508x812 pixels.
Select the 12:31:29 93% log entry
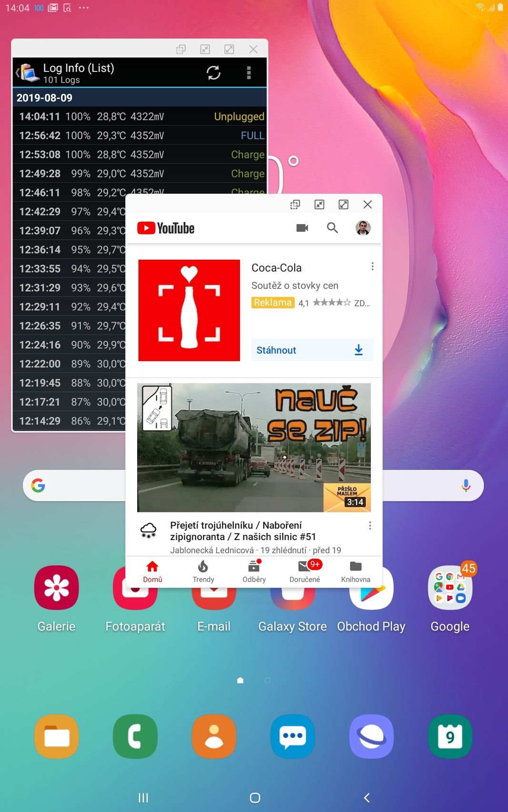70,287
